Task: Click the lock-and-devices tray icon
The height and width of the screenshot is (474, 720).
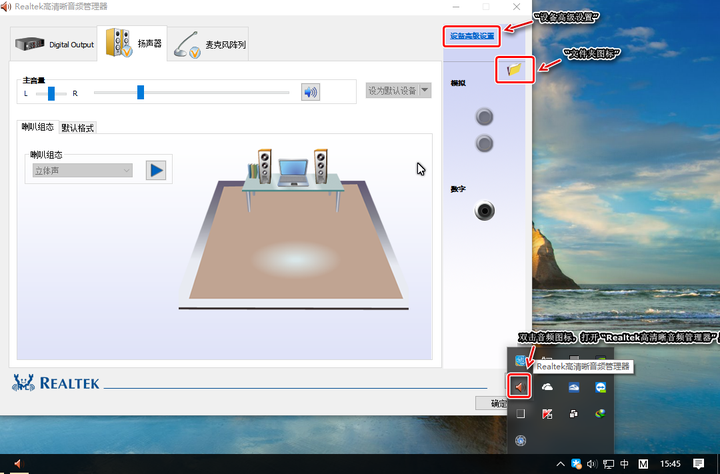Action: pos(574,414)
